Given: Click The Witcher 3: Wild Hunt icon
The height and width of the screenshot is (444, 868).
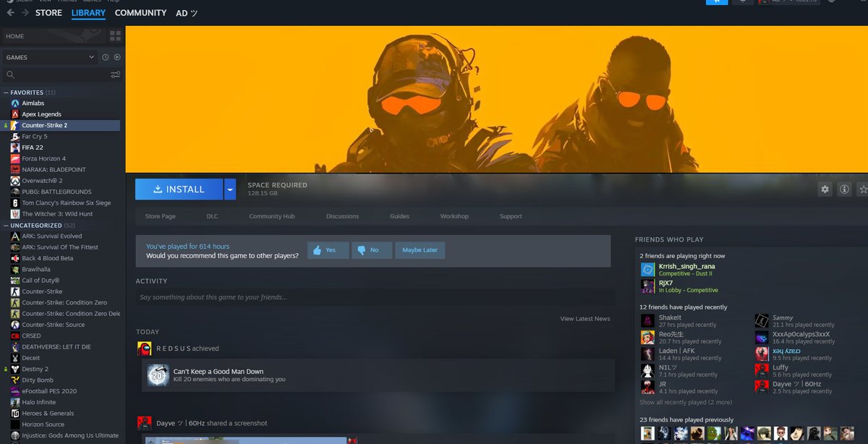Looking at the screenshot, I should tap(15, 214).
